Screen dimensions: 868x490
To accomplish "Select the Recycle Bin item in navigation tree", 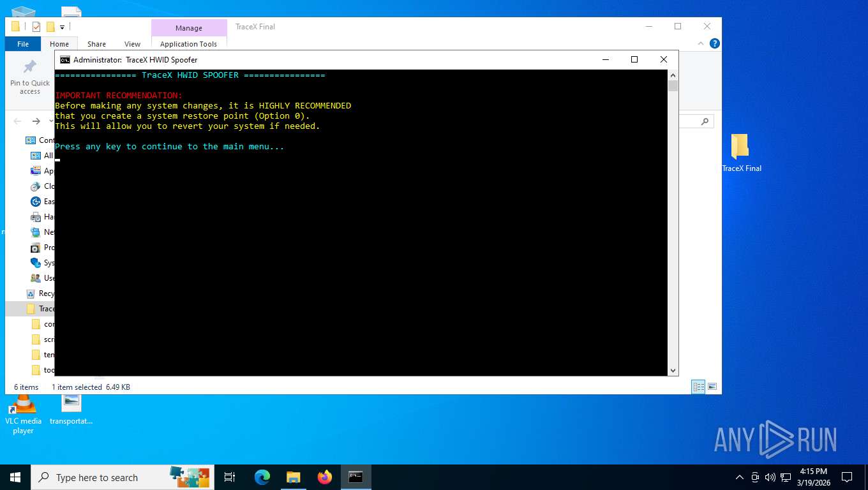I will pos(40,293).
